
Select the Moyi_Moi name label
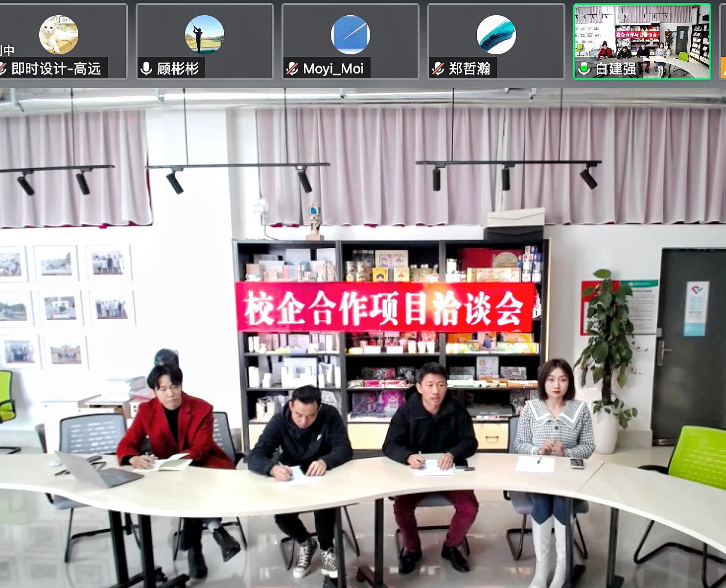pos(333,69)
